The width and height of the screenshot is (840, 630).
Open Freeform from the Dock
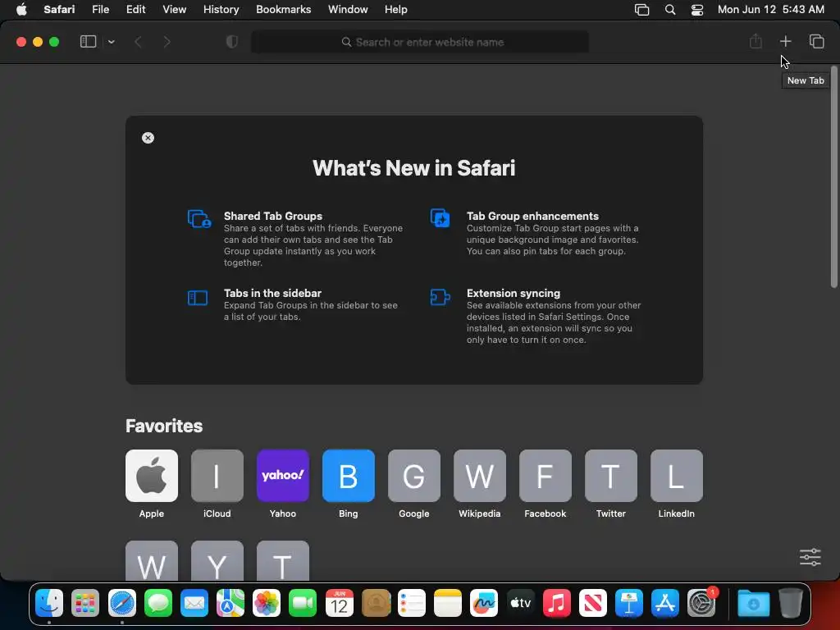pyautogui.click(x=484, y=603)
